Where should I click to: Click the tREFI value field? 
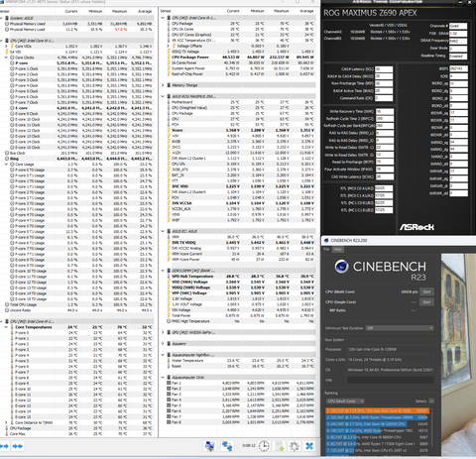point(458,68)
